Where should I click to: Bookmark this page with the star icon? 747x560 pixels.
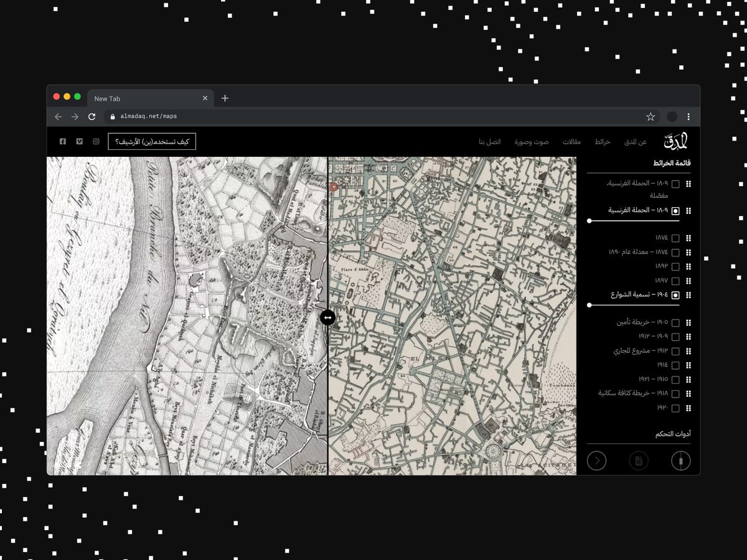[x=651, y=116]
